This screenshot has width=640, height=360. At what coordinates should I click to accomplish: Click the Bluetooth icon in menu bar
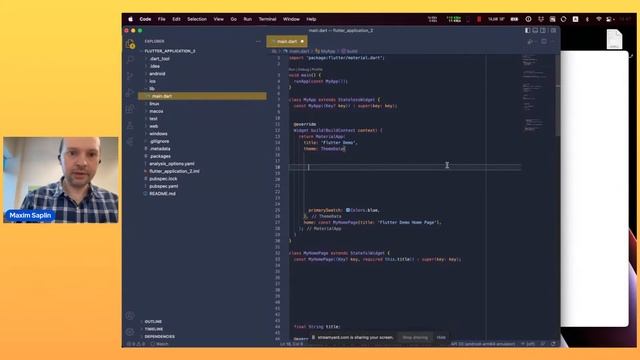pos(587,19)
